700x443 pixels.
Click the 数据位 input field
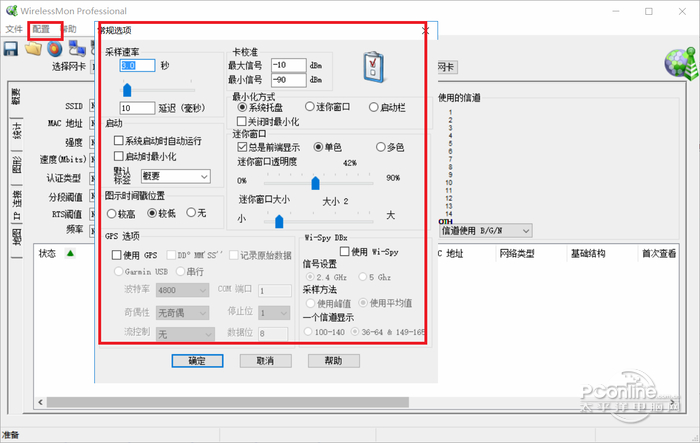[x=273, y=333]
